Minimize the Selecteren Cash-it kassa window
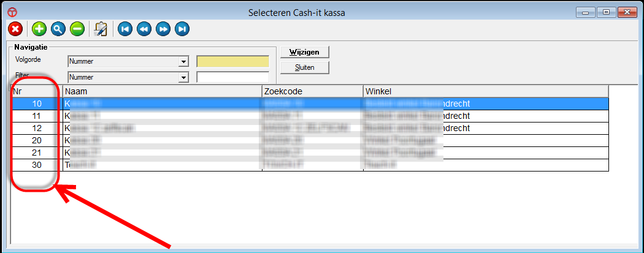This screenshot has width=644, height=253. coord(585,12)
